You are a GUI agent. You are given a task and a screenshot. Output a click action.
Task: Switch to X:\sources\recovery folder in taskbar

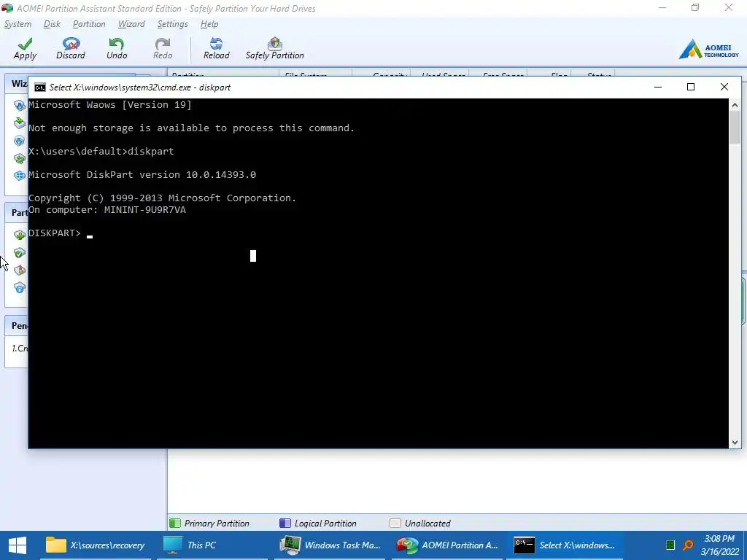click(96, 545)
